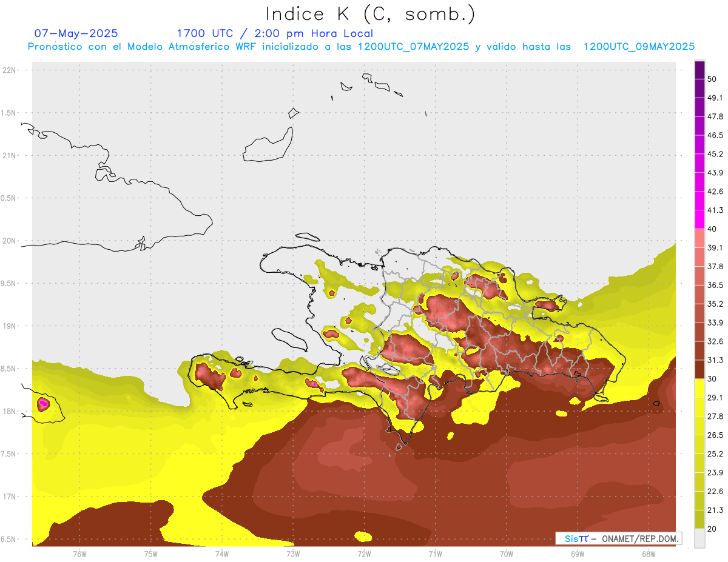Click the '42.6' colorbar value

(715, 192)
